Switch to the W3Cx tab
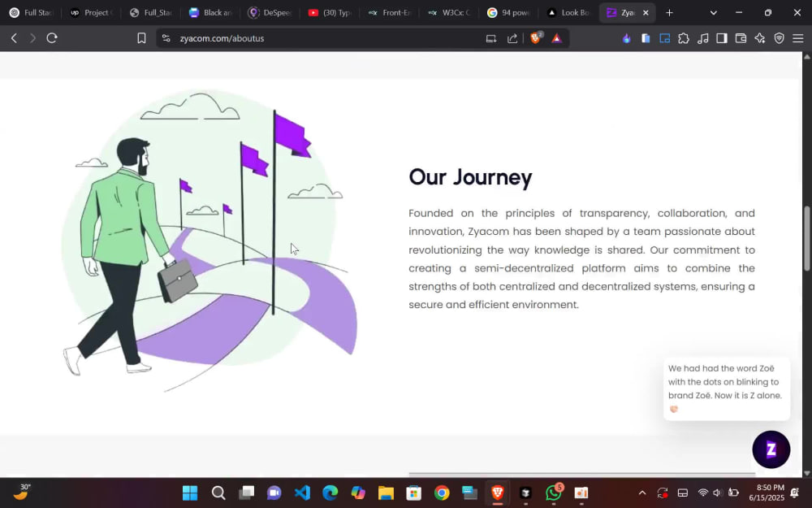Screen dimensions: 812x508 448,12
